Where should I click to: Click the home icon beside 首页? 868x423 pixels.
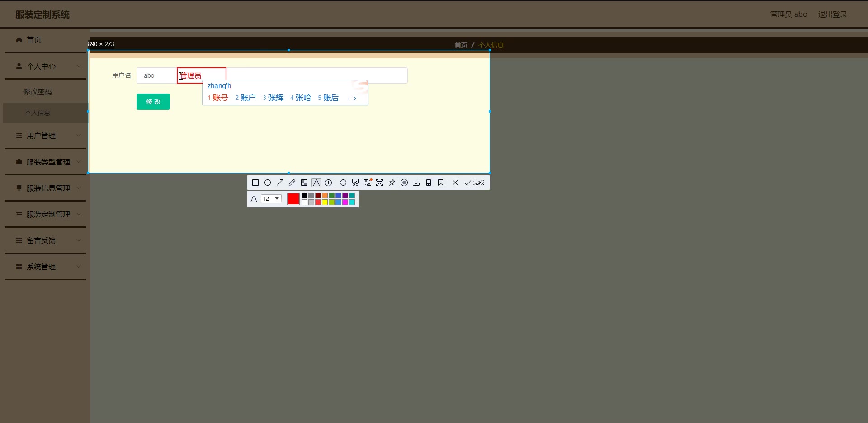click(19, 40)
